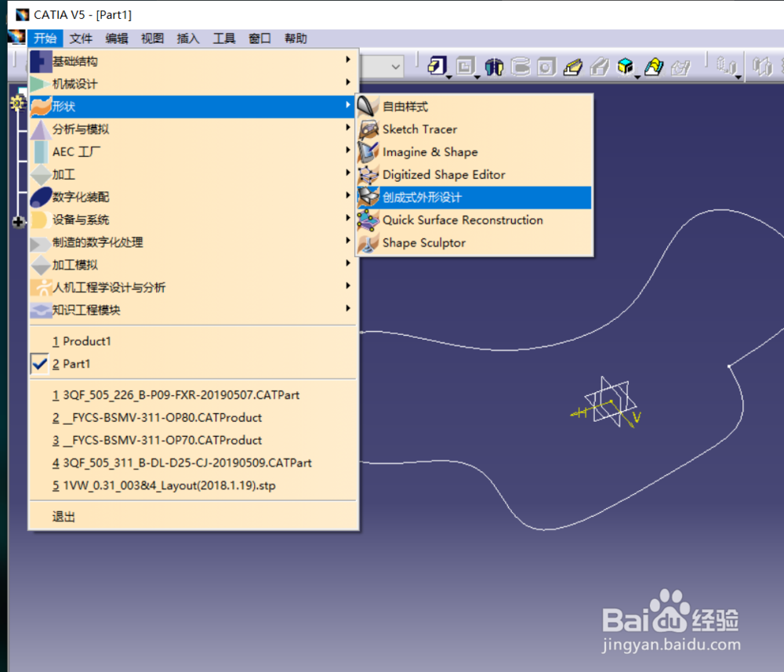Viewport: 784px width, 672px height.
Task: Select 加工模拟 menu entry
Action: tap(192, 265)
